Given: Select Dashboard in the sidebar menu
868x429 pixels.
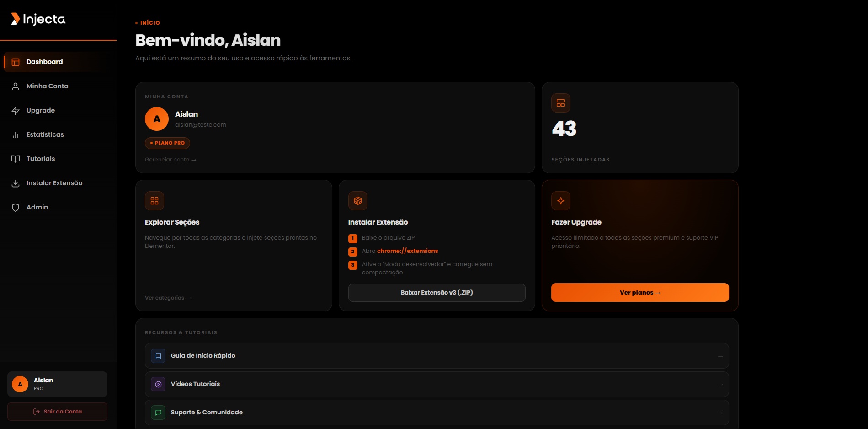Looking at the screenshot, I should (x=44, y=62).
